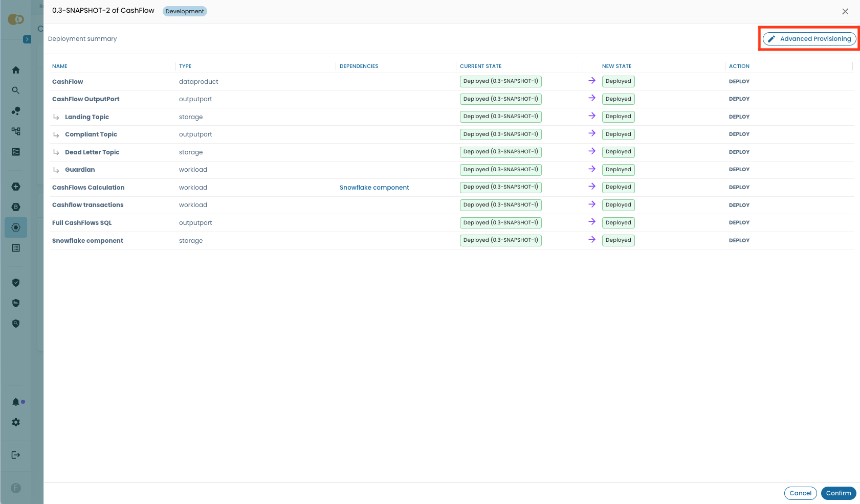860x504 pixels.
Task: Close the deployment dialog with X
Action: click(845, 11)
